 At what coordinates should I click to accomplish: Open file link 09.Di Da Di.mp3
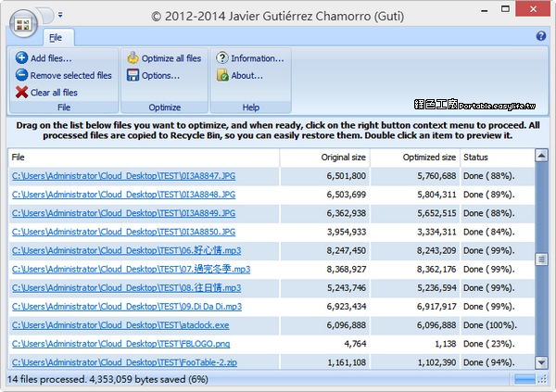[x=127, y=307]
